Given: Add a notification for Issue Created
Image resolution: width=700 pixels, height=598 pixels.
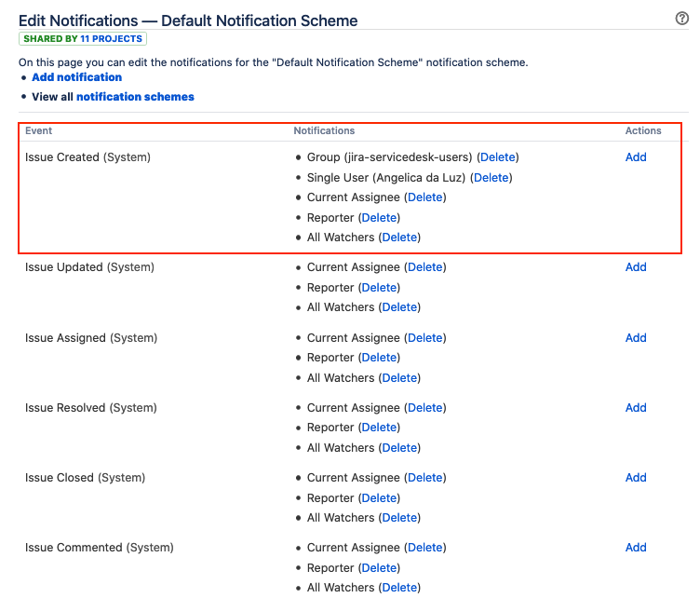Looking at the screenshot, I should 636,157.
